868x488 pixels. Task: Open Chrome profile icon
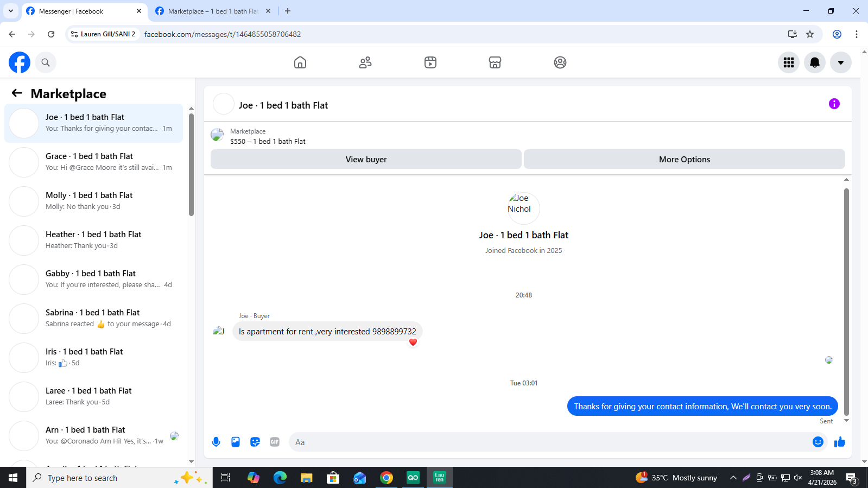[837, 34]
